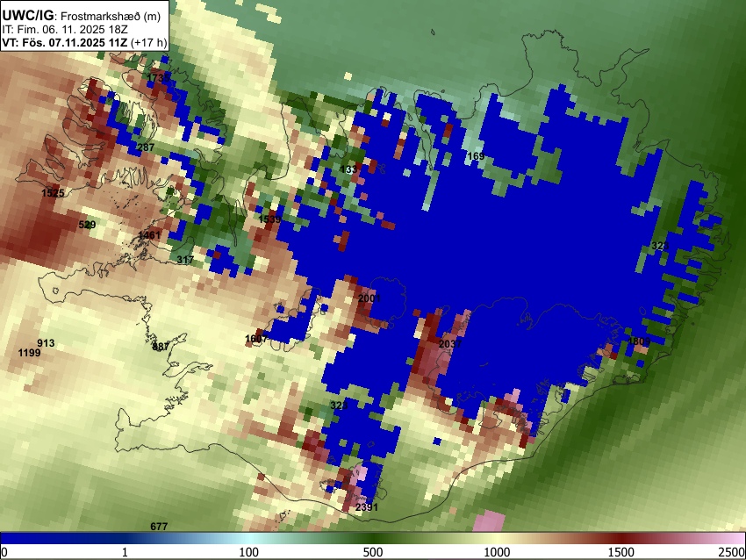The image size is (746, 560).
Task: Click the 133 value label
Action: [x=348, y=169]
